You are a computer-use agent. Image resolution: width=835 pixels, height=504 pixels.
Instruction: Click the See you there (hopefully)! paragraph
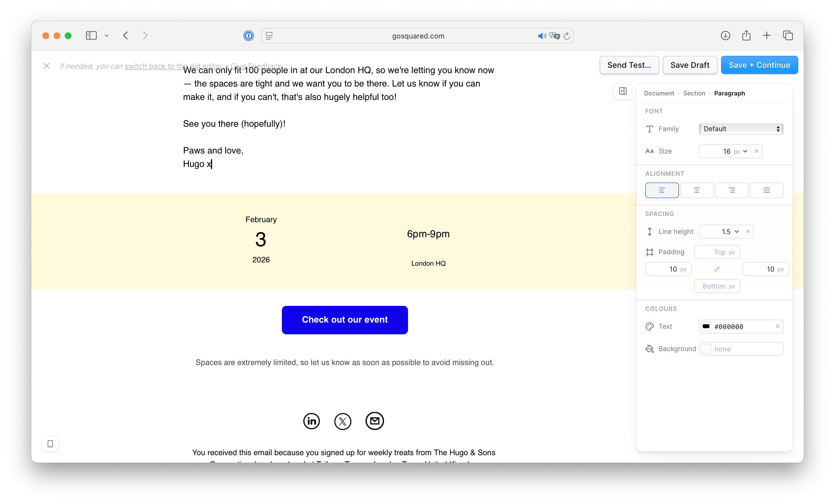[234, 124]
